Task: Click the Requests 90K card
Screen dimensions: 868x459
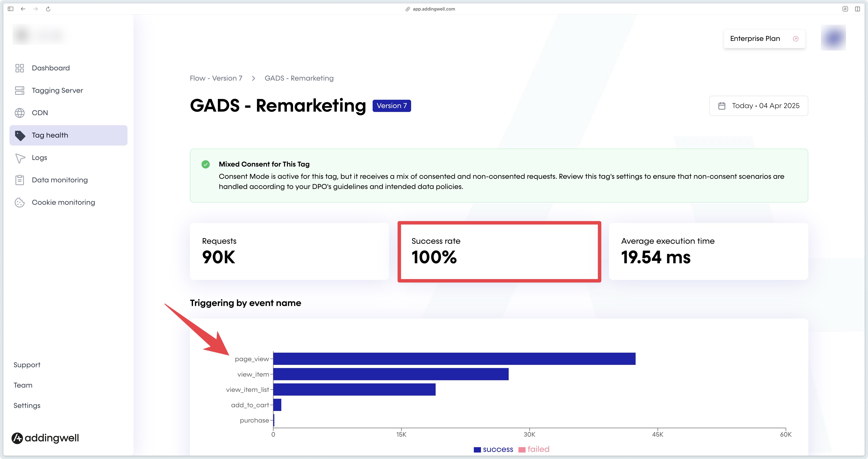Action: tap(289, 251)
